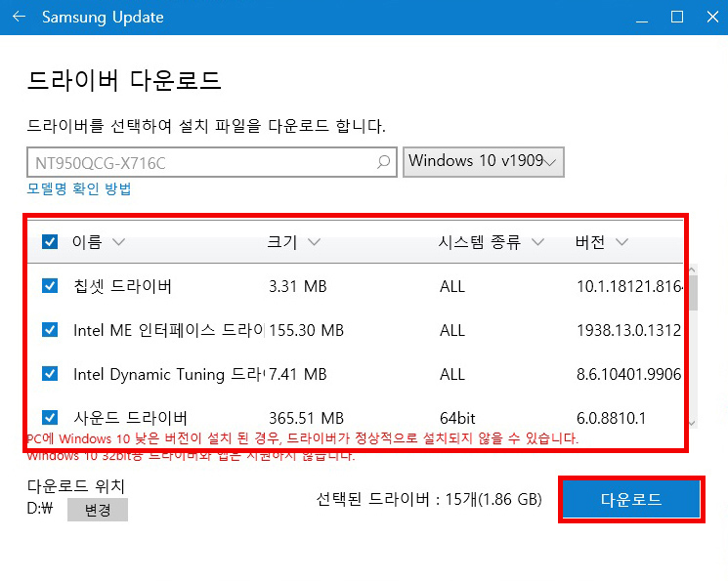This screenshot has height=581, width=728.
Task: Click the driver list scrollbar thumb
Action: [x=693, y=293]
